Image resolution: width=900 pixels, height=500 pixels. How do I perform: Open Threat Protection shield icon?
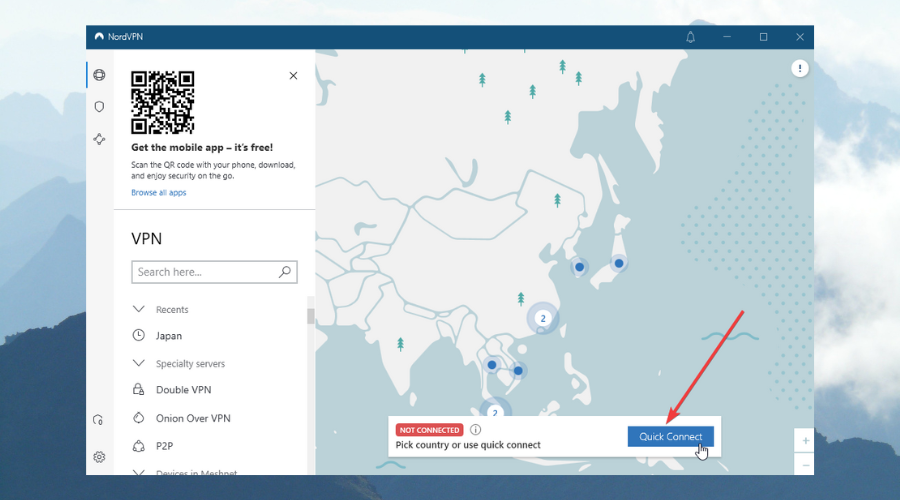pos(99,106)
